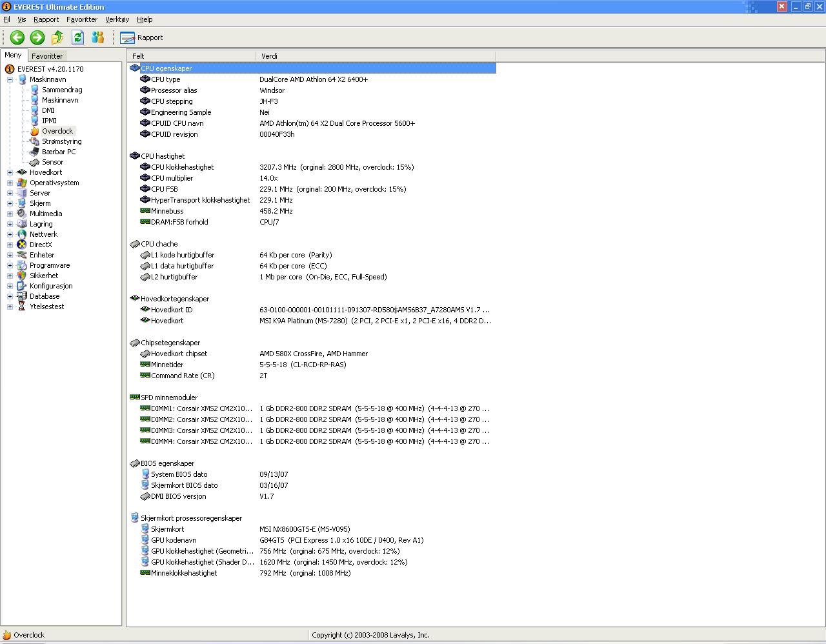Open the Hjelp menu

point(145,19)
